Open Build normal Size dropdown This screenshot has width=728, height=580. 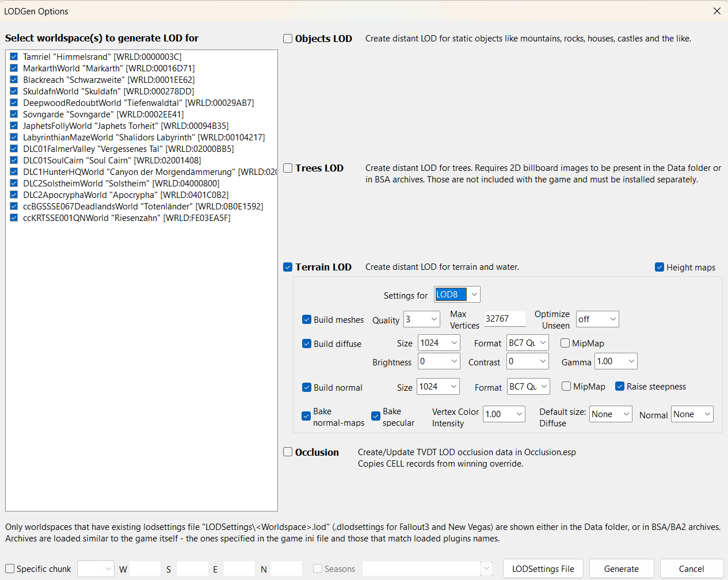pyautogui.click(x=438, y=387)
